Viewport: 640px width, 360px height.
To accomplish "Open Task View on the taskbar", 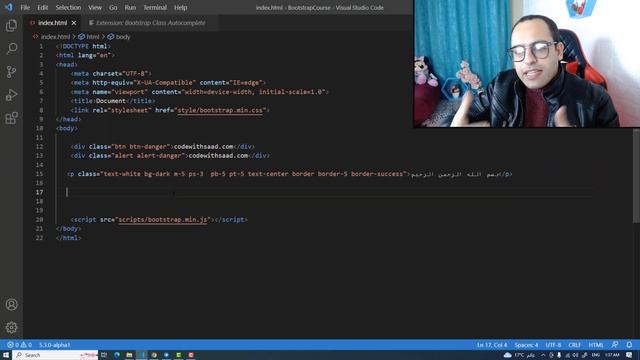I will pos(104,355).
